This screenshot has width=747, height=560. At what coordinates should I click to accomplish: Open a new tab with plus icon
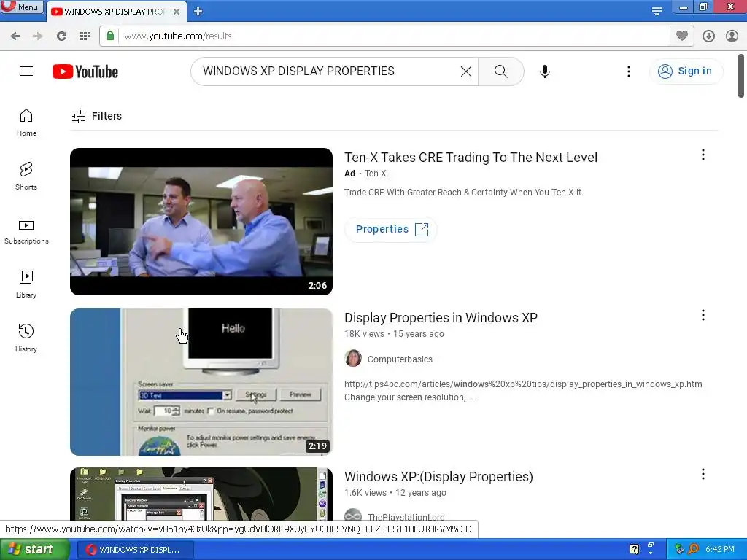(198, 12)
